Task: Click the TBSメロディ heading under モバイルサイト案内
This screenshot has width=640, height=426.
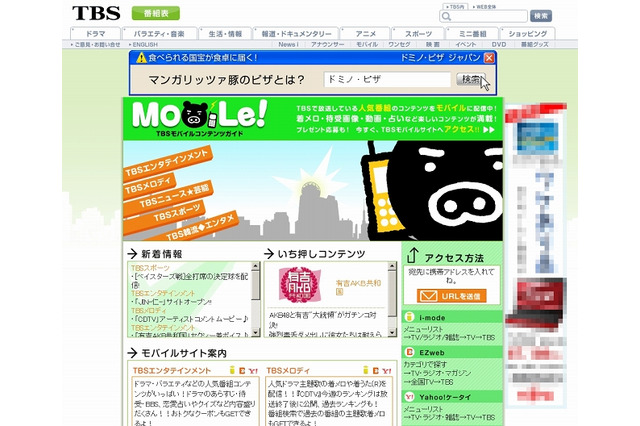Action: [x=288, y=371]
